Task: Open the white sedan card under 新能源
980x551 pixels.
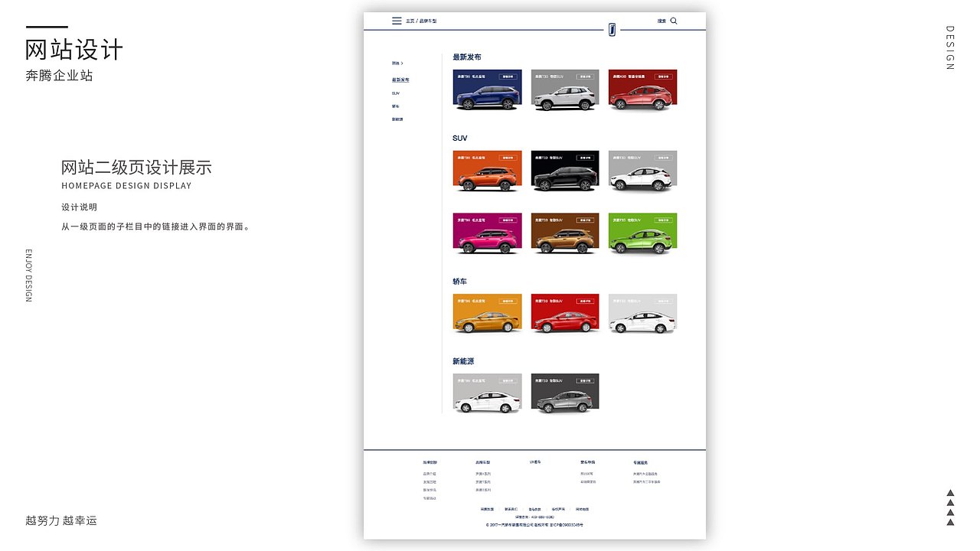Action: 488,394
